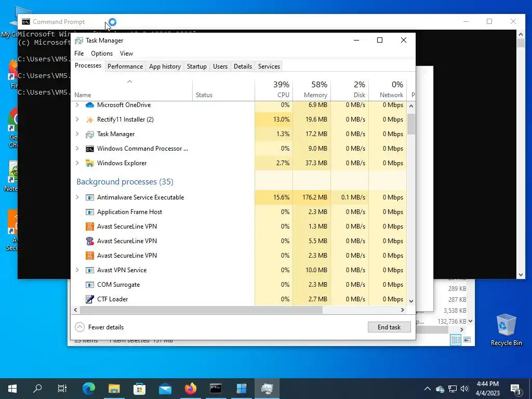
Task: Click Task Manager vertical scrollbar down arrow
Action: click(411, 301)
